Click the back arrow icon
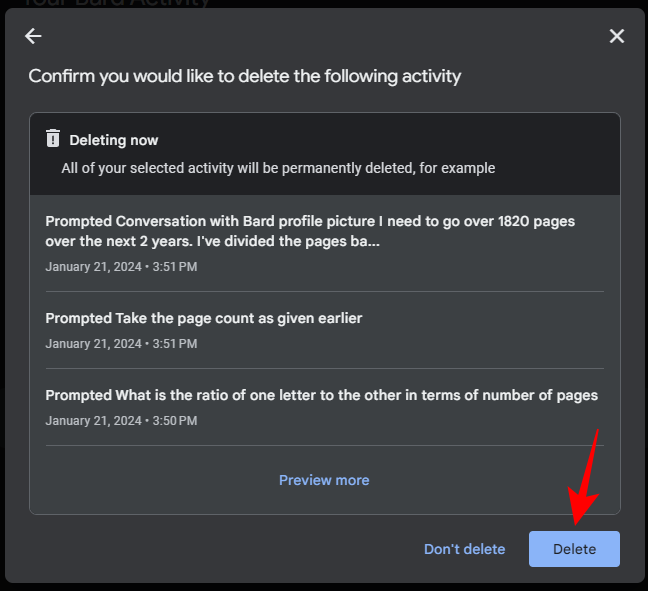The height and width of the screenshot is (591, 648). tap(33, 36)
